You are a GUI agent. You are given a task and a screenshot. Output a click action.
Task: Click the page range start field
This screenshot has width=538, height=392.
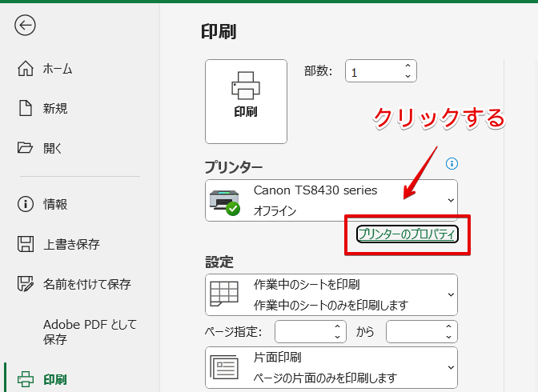coord(303,331)
